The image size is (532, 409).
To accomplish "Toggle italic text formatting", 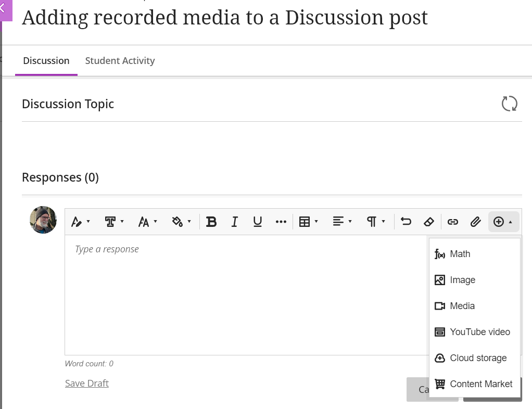I will [x=234, y=222].
